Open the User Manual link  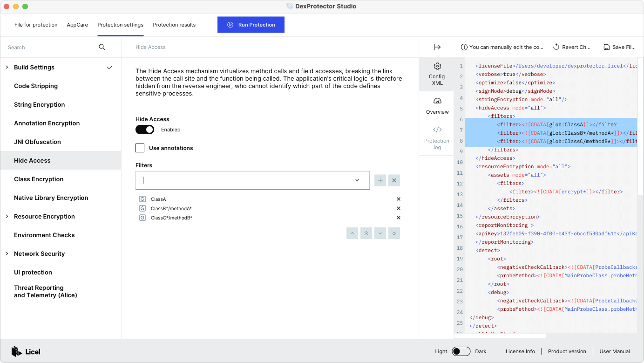pyautogui.click(x=615, y=351)
